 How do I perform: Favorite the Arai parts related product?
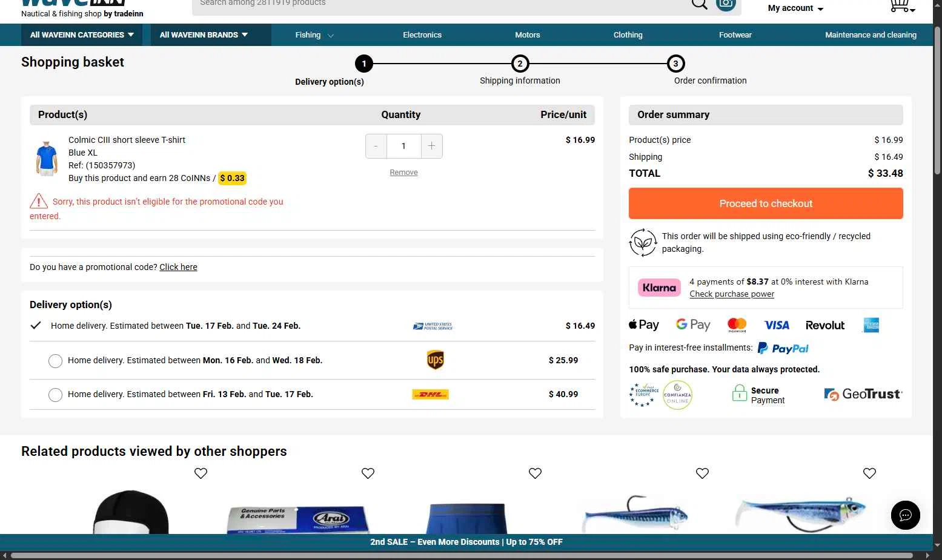[368, 473]
